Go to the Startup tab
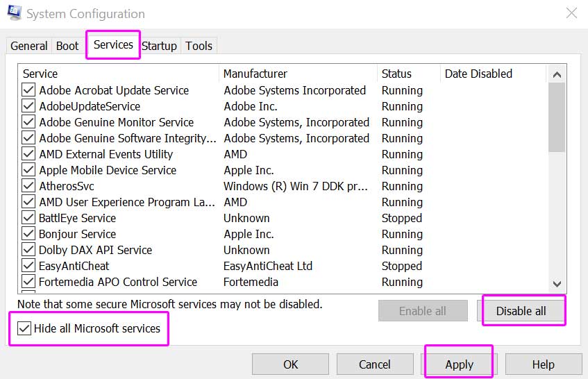Image resolution: width=588 pixels, height=379 pixels. coord(159,46)
